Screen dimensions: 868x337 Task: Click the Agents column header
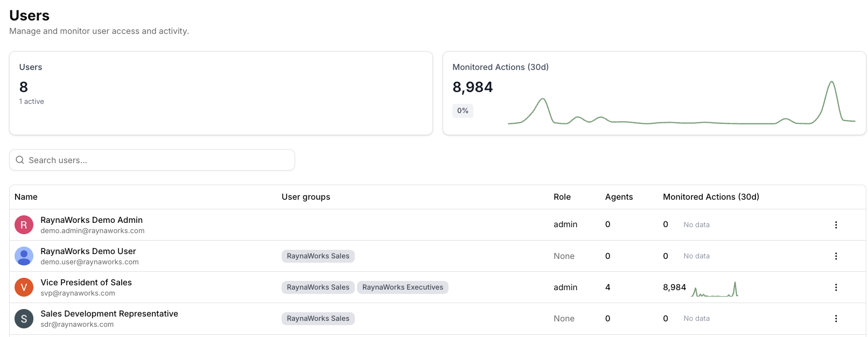click(x=619, y=197)
